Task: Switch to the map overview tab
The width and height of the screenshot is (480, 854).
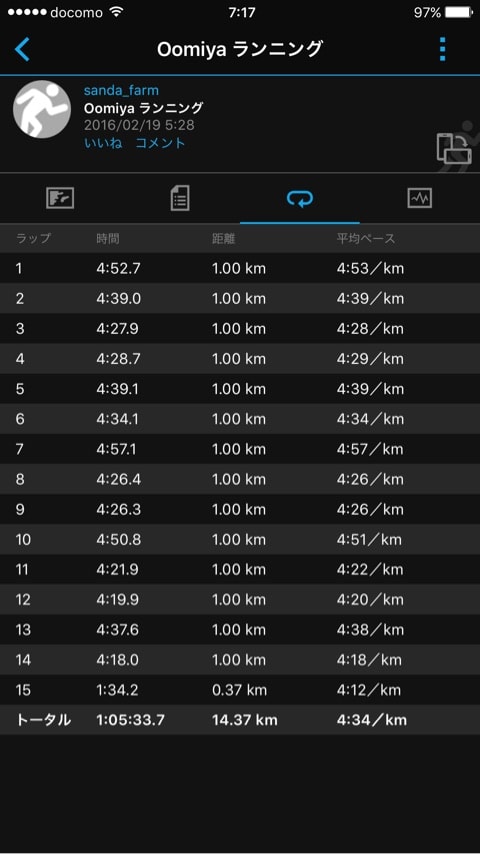Action: (60, 199)
